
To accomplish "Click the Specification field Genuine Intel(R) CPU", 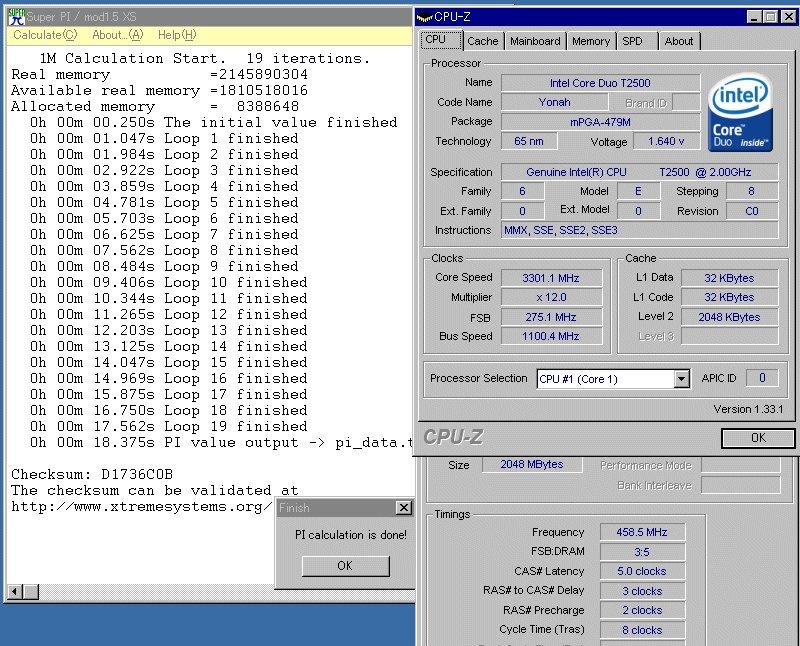I will [x=639, y=172].
